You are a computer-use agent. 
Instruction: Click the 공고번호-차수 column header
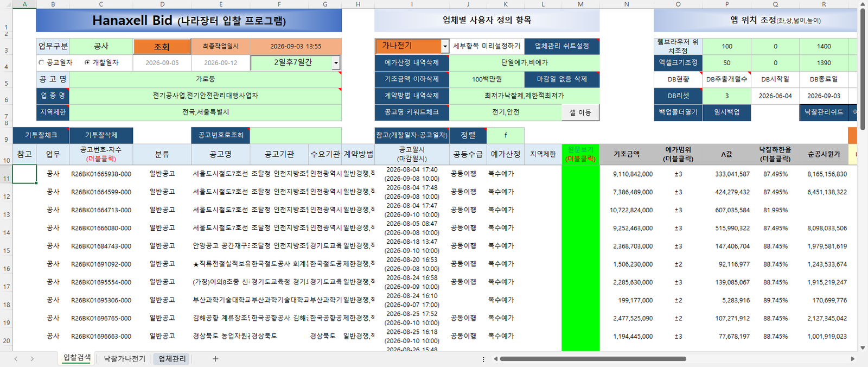point(101,154)
